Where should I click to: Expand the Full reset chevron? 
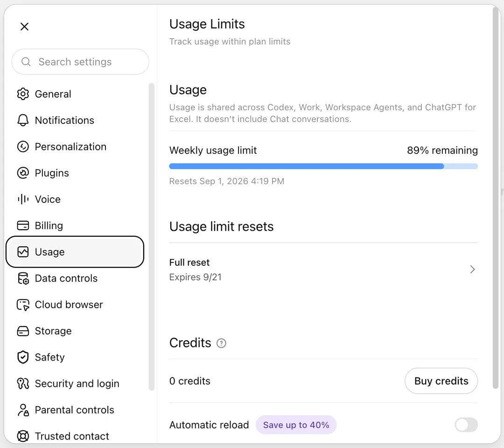point(472,270)
